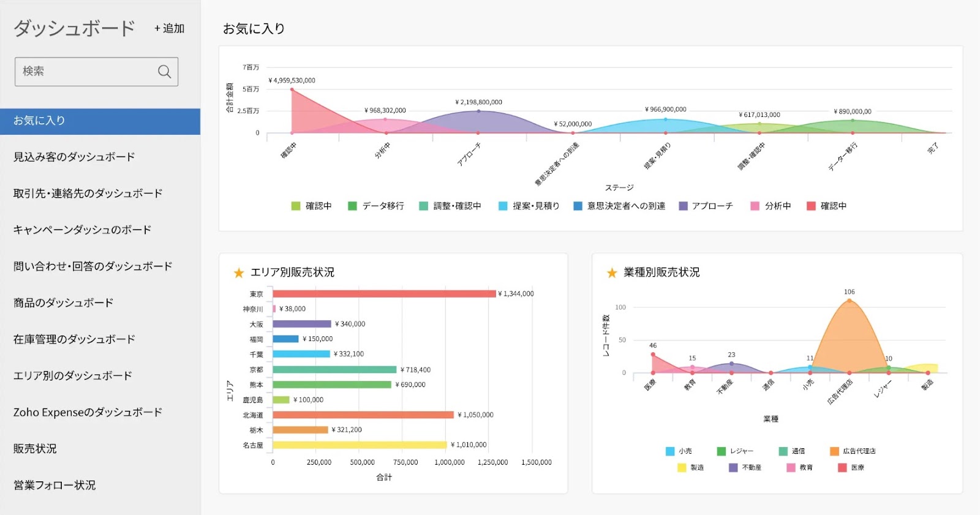Toggle the 小売 legend entry

[679, 451]
